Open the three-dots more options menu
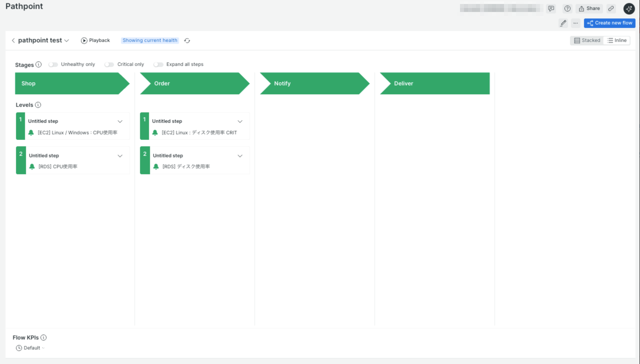Viewport: 640px width, 364px height. point(575,23)
